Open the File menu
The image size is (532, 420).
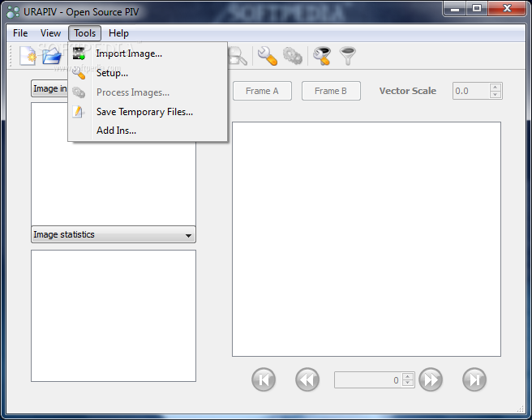[x=20, y=33]
